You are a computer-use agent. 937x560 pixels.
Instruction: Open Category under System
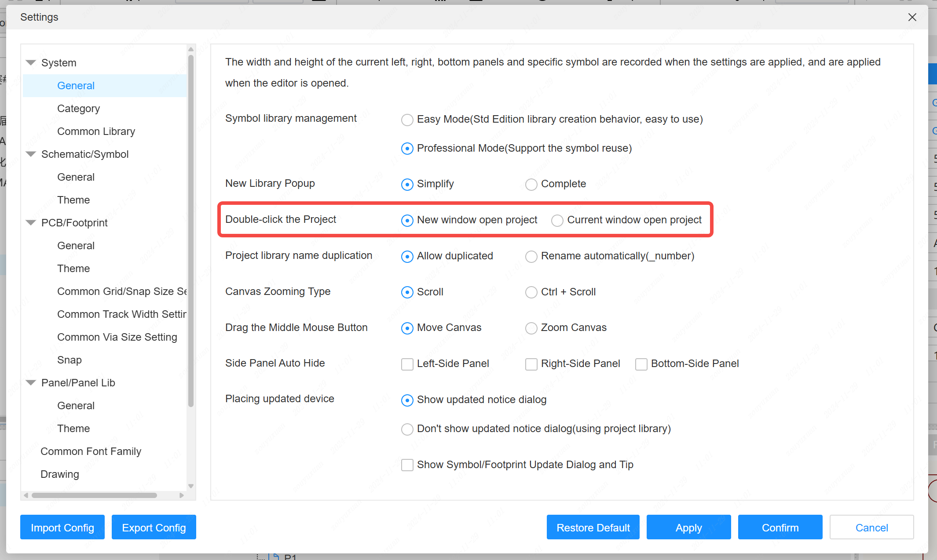[x=78, y=109]
